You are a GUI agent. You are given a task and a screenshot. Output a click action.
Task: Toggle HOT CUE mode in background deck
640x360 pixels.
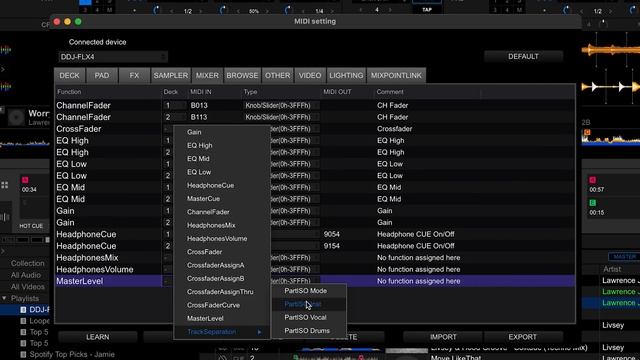[x=31, y=226]
